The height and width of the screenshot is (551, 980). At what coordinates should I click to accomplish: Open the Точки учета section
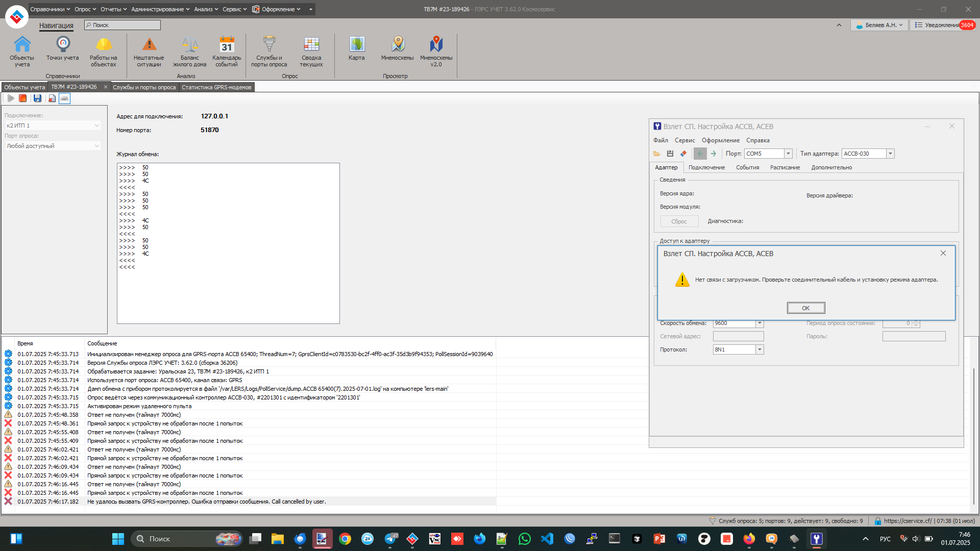pyautogui.click(x=62, y=49)
